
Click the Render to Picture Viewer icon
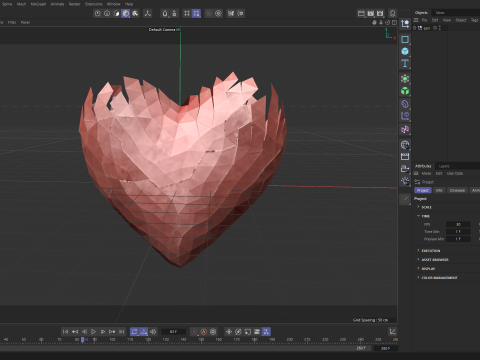click(x=370, y=13)
